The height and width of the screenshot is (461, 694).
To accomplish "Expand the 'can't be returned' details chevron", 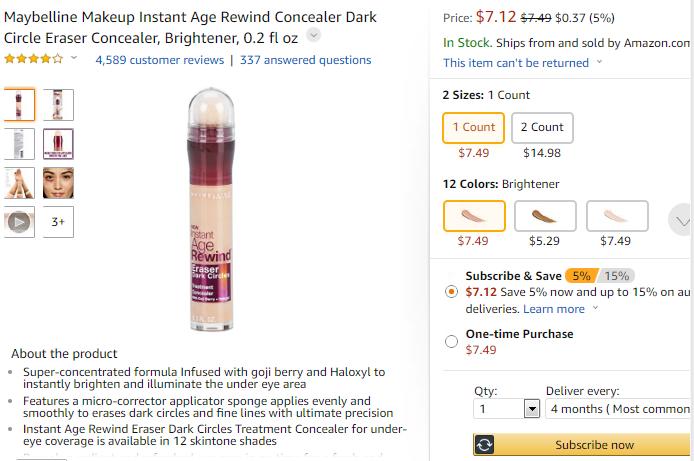I will tap(599, 62).
